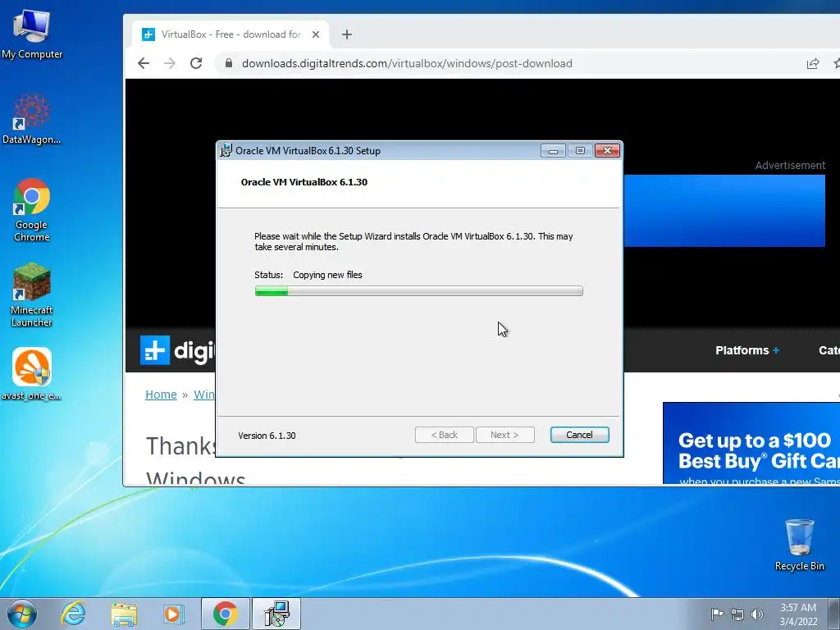This screenshot has width=840, height=630.
Task: Click the 'Copying new files' status text
Action: coord(327,275)
